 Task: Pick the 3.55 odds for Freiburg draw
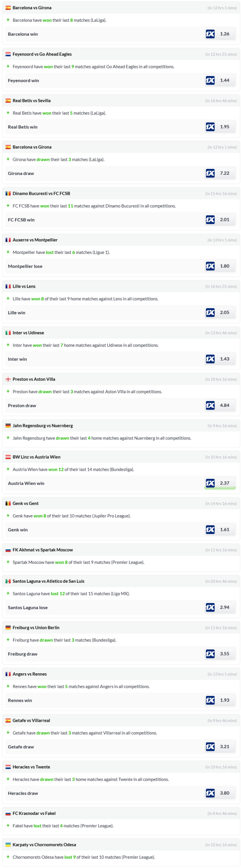pos(225,654)
